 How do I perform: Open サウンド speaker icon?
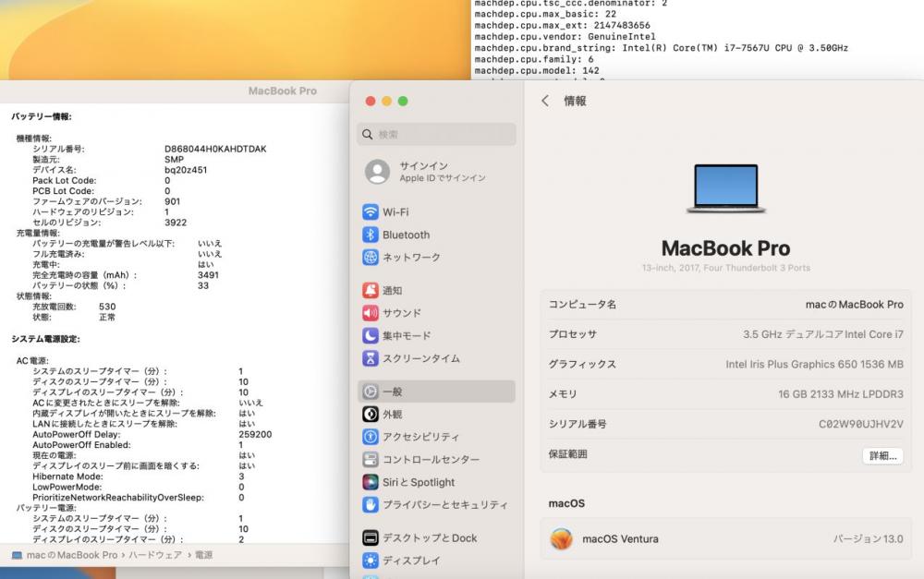click(x=371, y=313)
